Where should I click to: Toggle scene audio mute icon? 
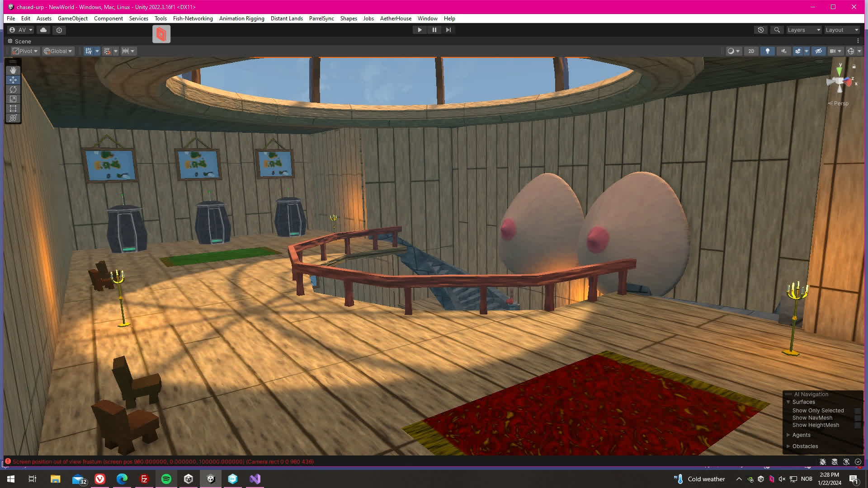783,51
